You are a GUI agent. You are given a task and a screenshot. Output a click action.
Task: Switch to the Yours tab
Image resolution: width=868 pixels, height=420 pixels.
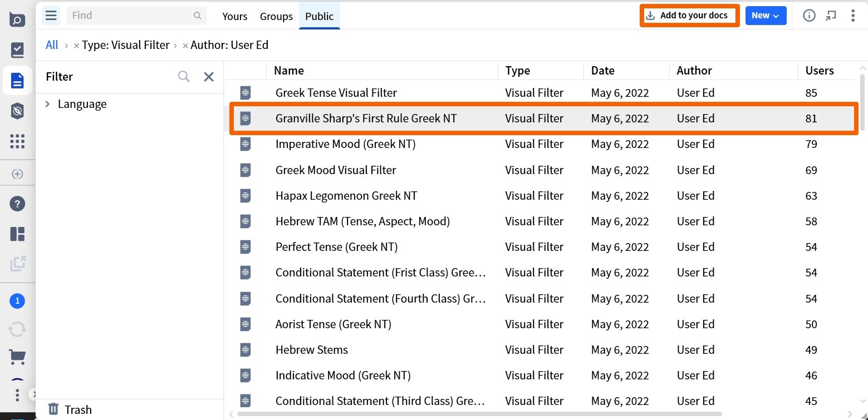(x=234, y=16)
